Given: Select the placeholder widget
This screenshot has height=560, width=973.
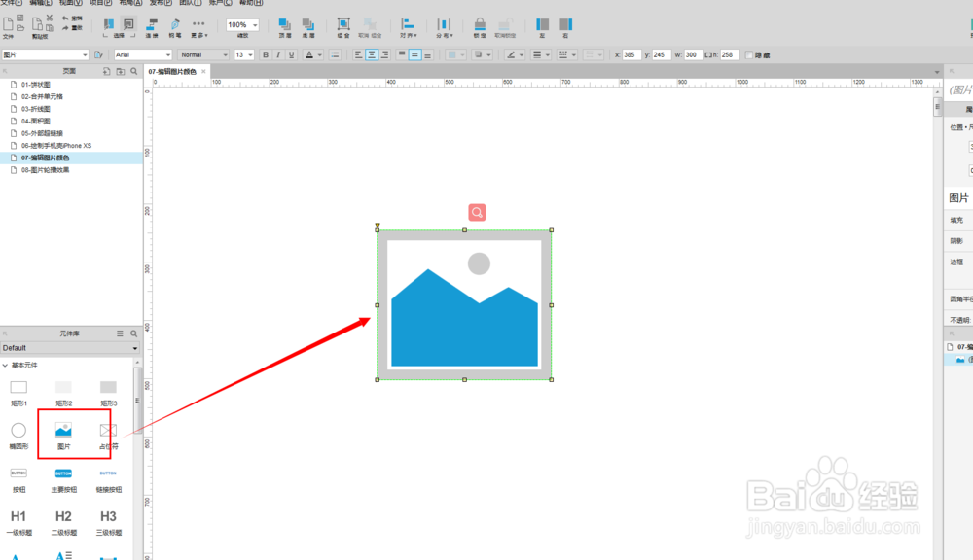Looking at the screenshot, I should [x=108, y=436].
